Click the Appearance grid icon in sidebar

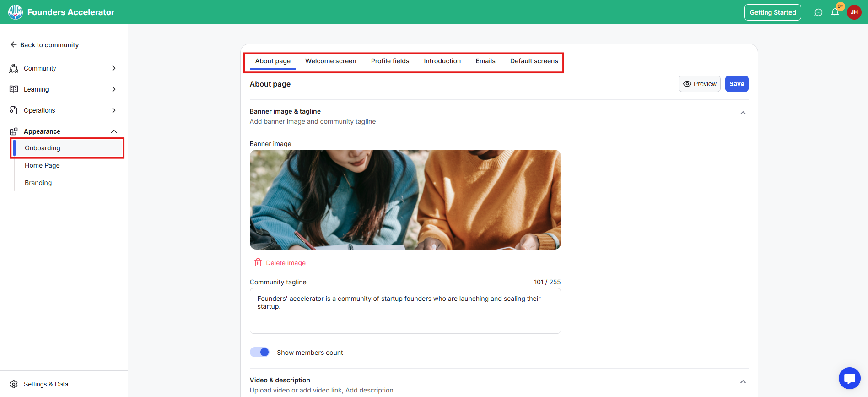click(14, 131)
